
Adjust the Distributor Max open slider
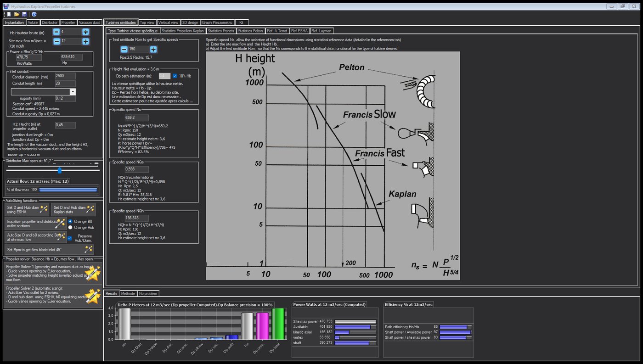[x=59, y=170]
